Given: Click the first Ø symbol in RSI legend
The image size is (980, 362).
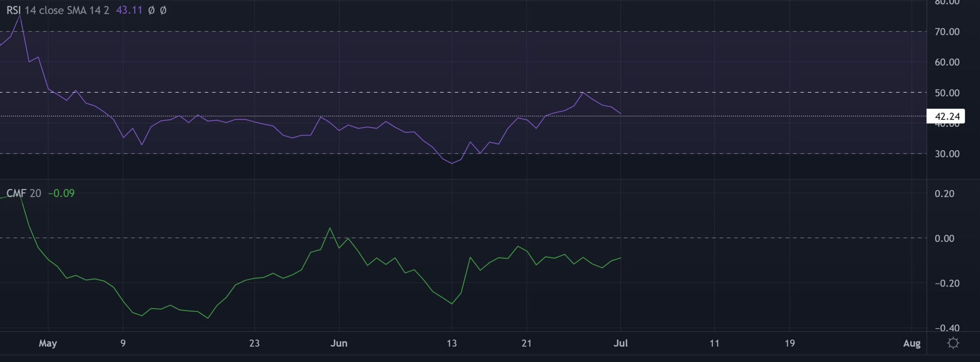Looking at the screenshot, I should 151,10.
